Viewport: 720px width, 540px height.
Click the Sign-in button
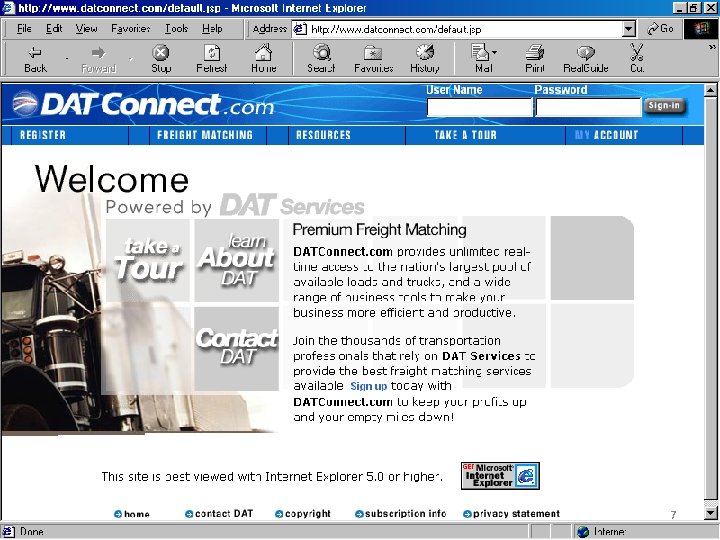tap(664, 106)
